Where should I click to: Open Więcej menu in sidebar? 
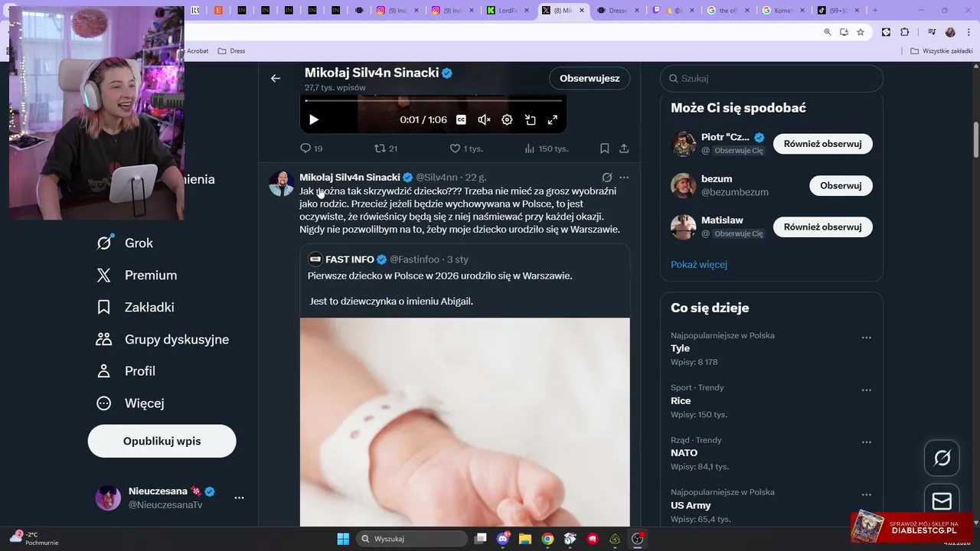click(131, 403)
